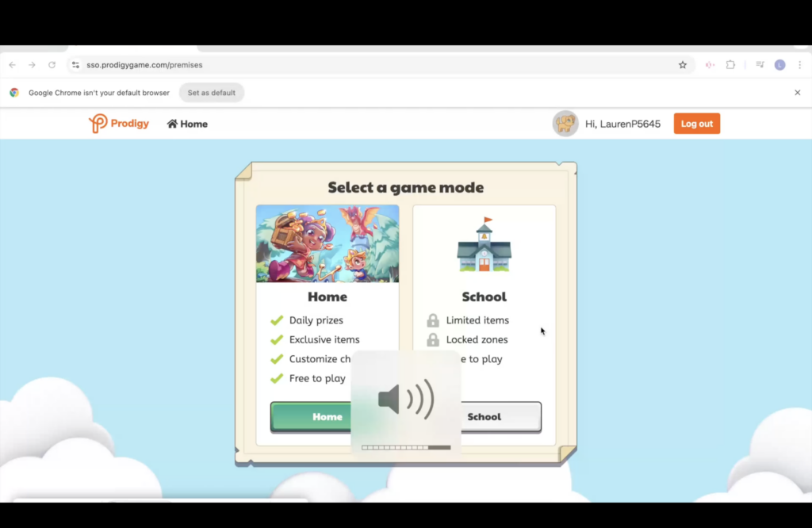
Task: Click the schoolhouse illustration
Action: click(x=485, y=244)
